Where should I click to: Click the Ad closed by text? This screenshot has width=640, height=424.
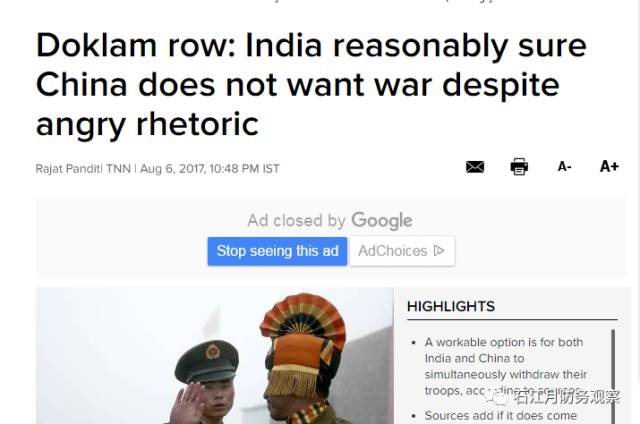pyautogui.click(x=297, y=221)
